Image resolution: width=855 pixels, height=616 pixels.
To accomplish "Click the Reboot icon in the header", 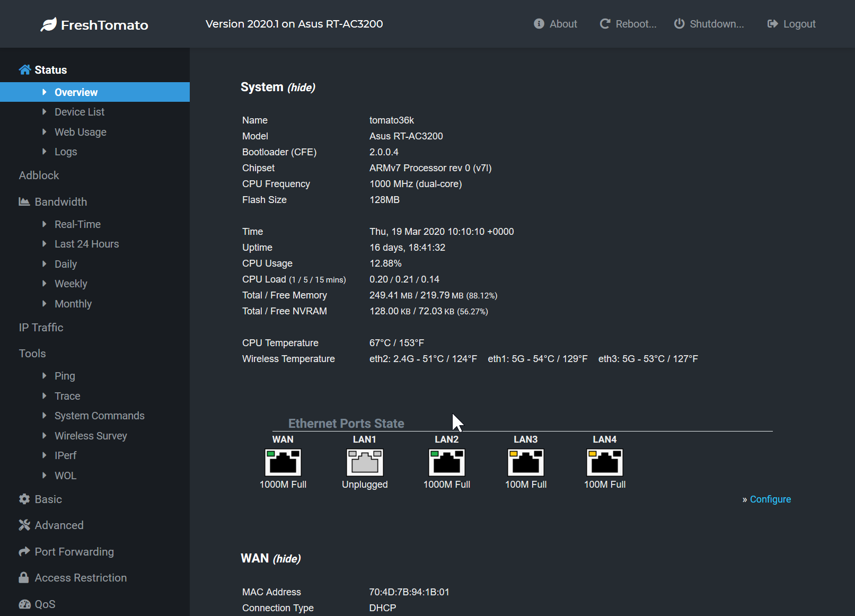I will (x=605, y=23).
